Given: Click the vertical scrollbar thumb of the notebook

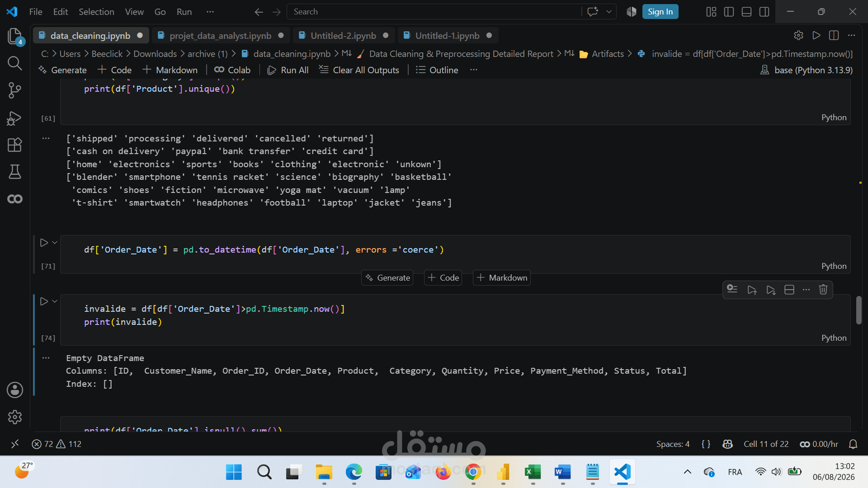Looking at the screenshot, I should click(x=859, y=310).
